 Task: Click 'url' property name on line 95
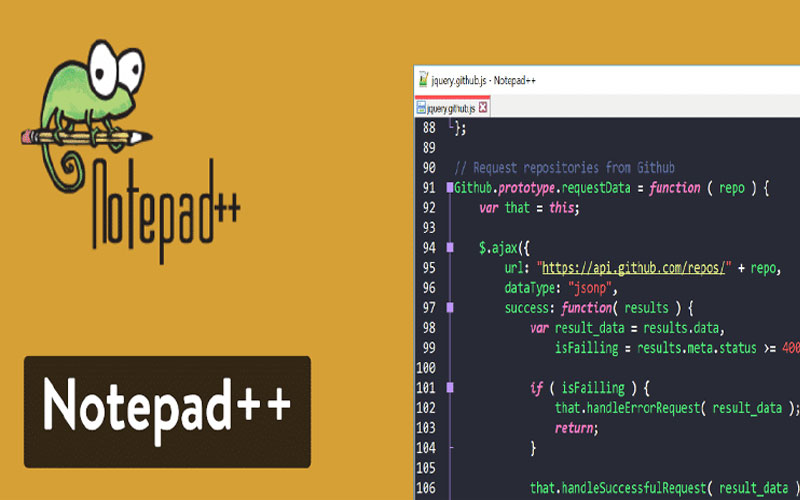click(x=514, y=268)
